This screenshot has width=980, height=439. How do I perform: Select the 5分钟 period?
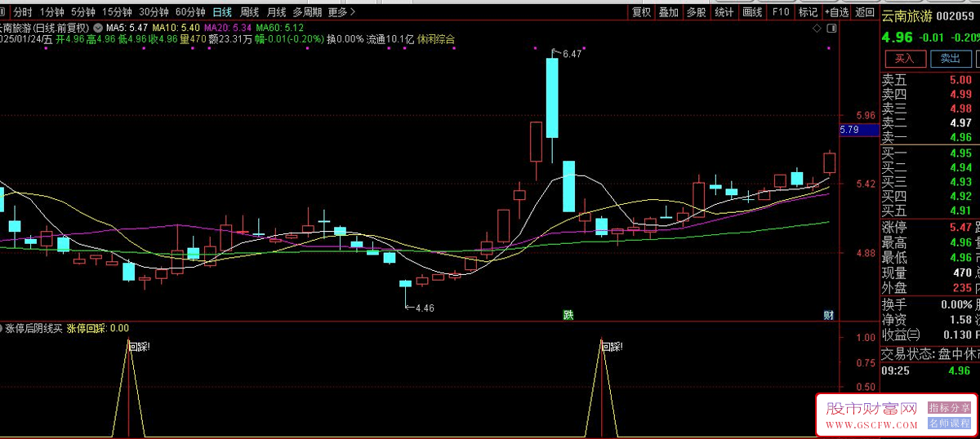(83, 12)
